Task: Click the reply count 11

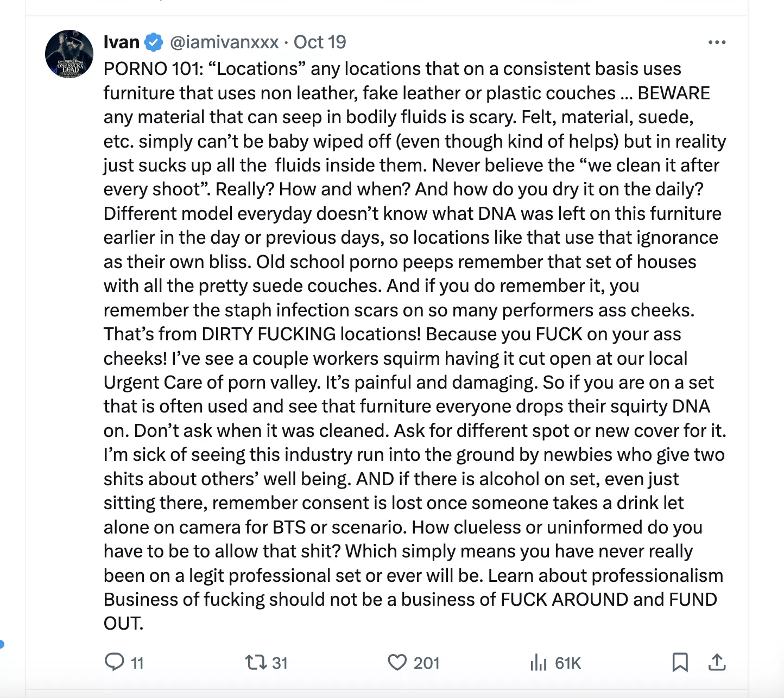Action: tap(137, 663)
